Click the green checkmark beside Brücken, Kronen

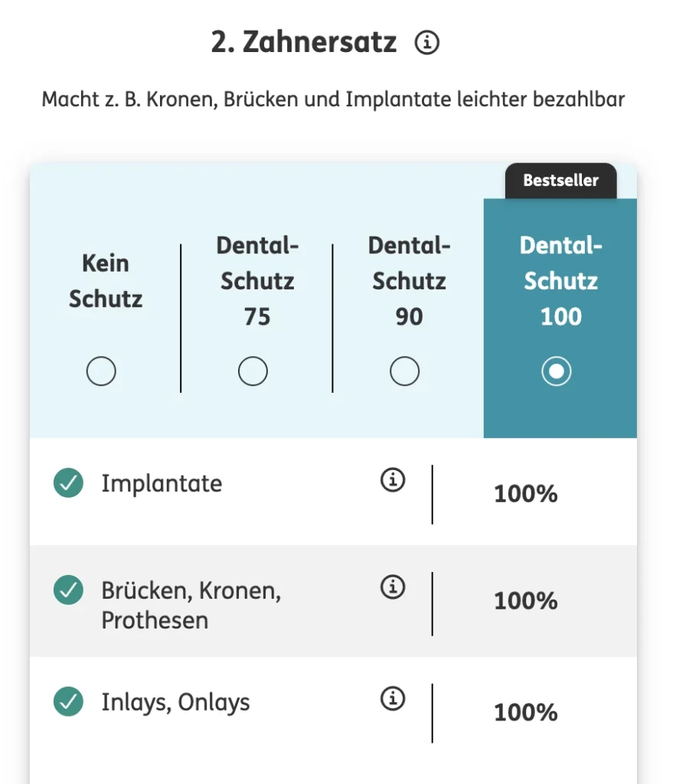pos(68,590)
